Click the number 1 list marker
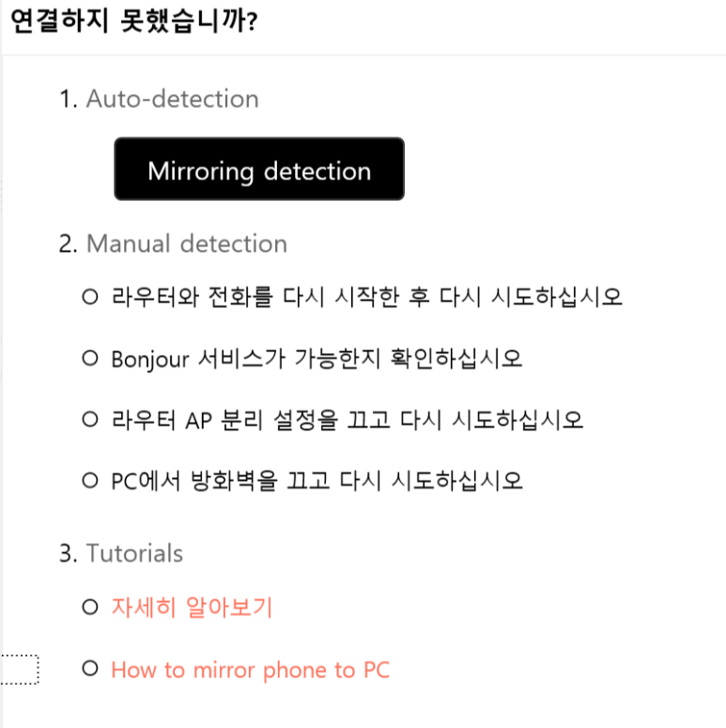Image resolution: width=726 pixels, height=728 pixels. click(x=69, y=100)
